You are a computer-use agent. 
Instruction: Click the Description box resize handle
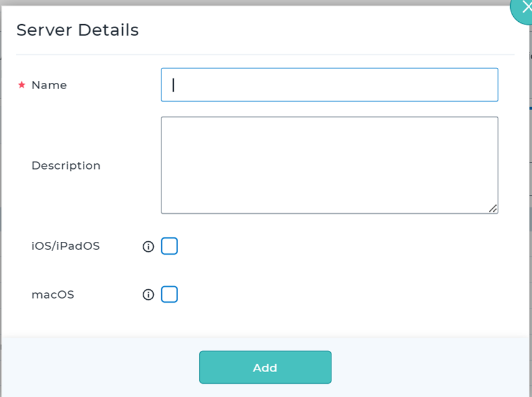[x=493, y=209]
